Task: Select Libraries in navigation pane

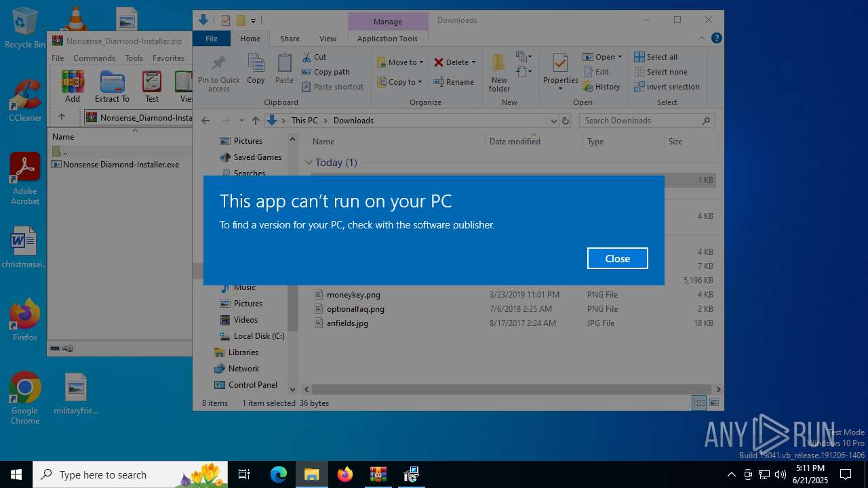Action: [x=243, y=352]
